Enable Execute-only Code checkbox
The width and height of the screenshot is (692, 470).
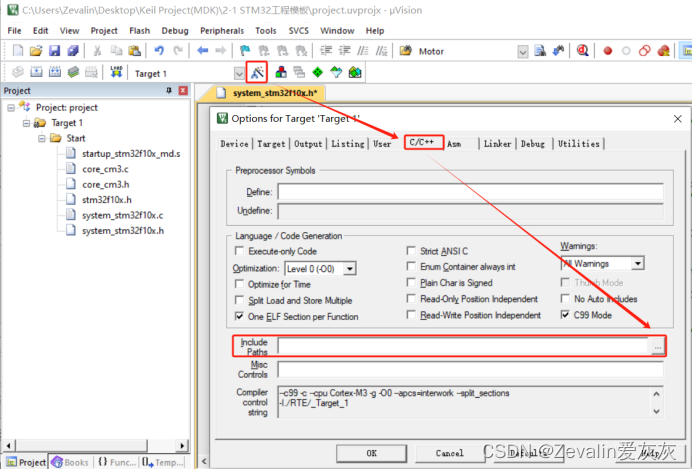coord(239,251)
